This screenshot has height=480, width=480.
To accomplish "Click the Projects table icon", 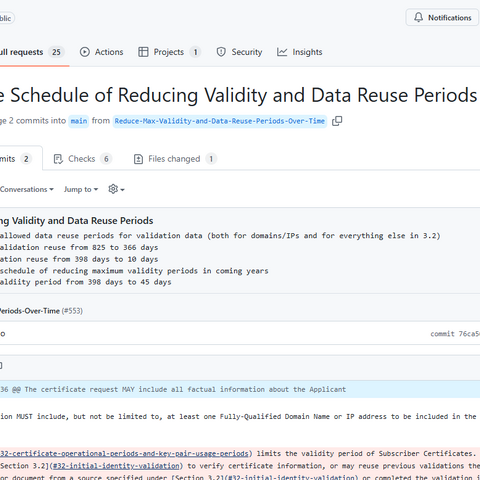I will pyautogui.click(x=143, y=52).
